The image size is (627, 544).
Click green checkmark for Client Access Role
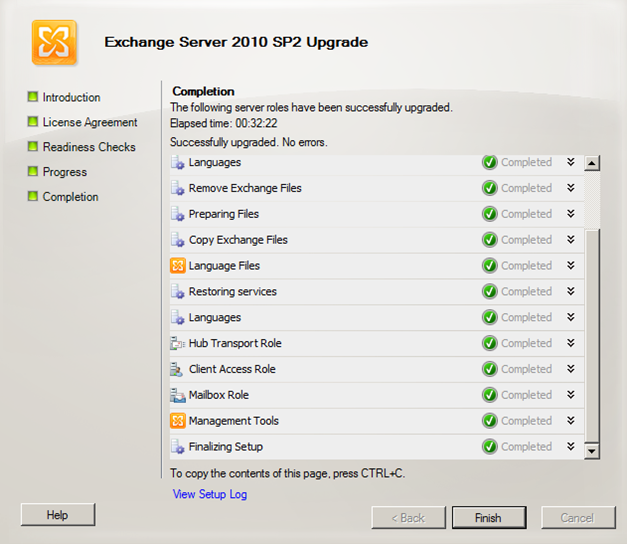pos(489,369)
